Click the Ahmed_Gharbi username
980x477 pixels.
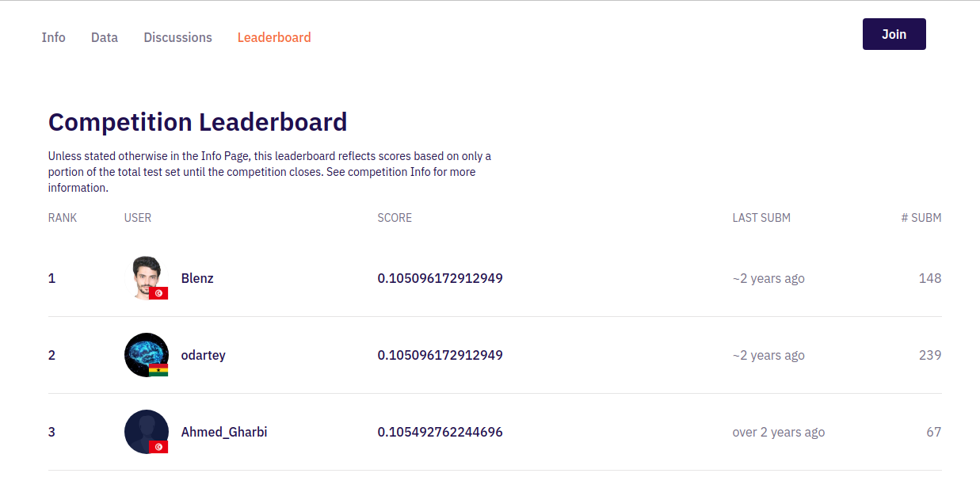click(x=224, y=432)
